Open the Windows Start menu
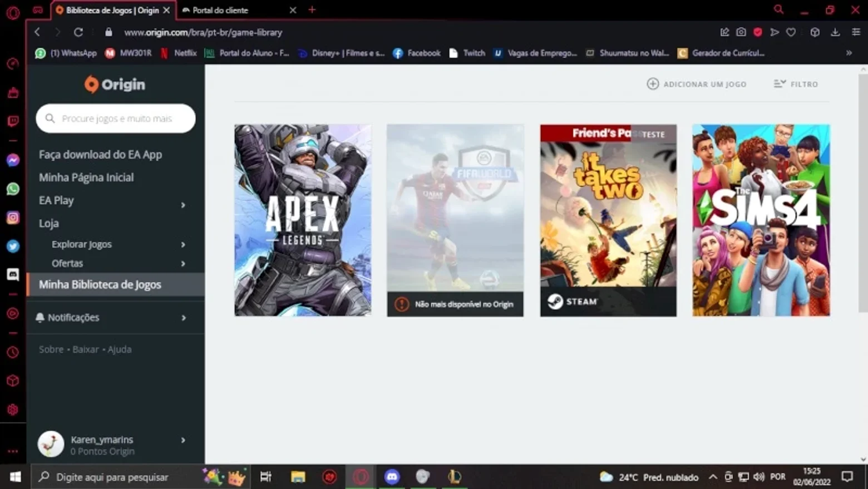868x489 pixels. [x=15, y=477]
